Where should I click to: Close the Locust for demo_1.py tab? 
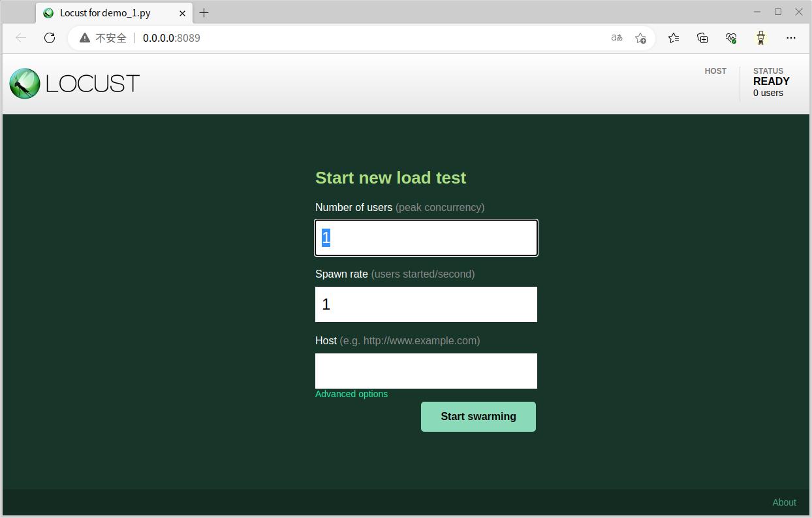tap(182, 13)
